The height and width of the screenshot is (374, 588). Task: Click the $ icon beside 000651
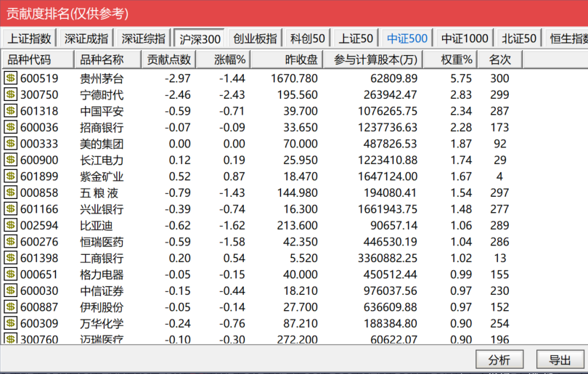10,275
